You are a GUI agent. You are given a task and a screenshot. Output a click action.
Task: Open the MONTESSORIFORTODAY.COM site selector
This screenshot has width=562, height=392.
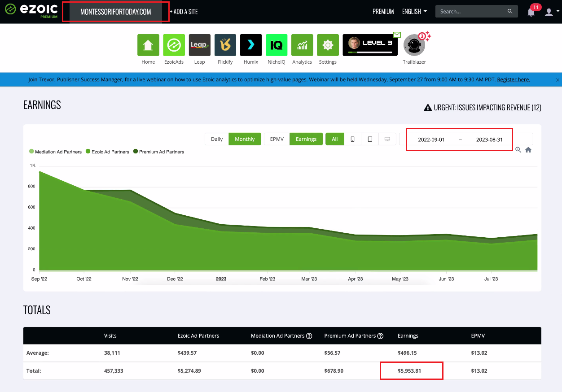pos(116,12)
